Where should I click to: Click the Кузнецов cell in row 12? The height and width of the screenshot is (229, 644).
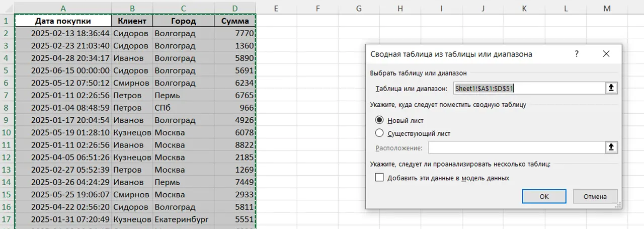tap(132, 157)
